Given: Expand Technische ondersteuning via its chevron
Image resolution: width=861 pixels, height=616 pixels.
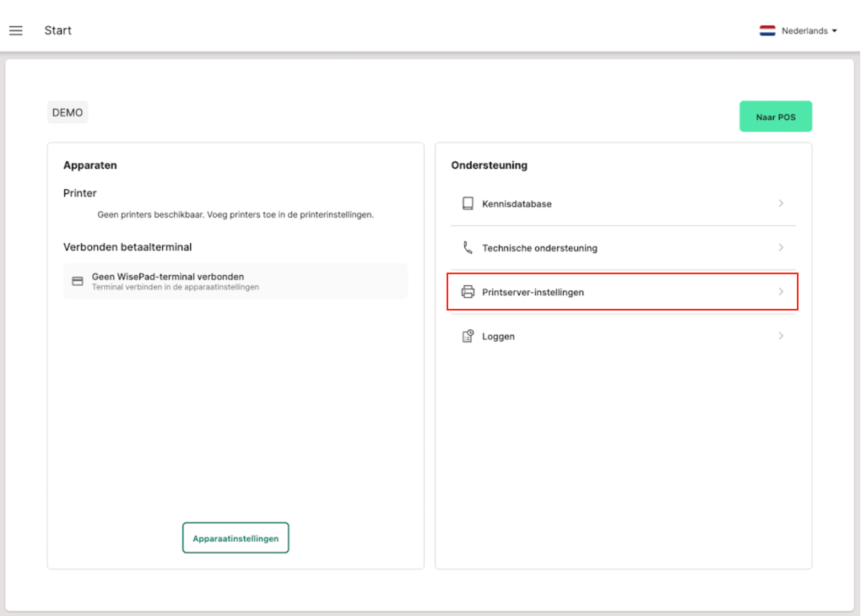Looking at the screenshot, I should (x=781, y=248).
